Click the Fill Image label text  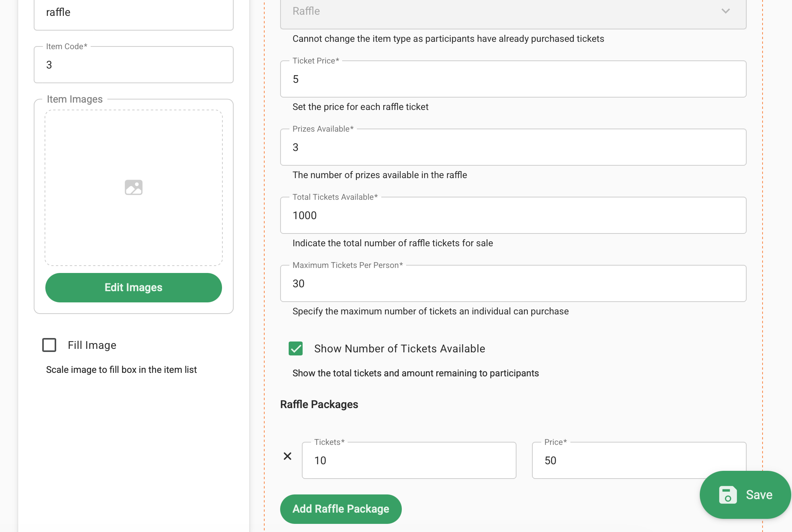pos(92,345)
